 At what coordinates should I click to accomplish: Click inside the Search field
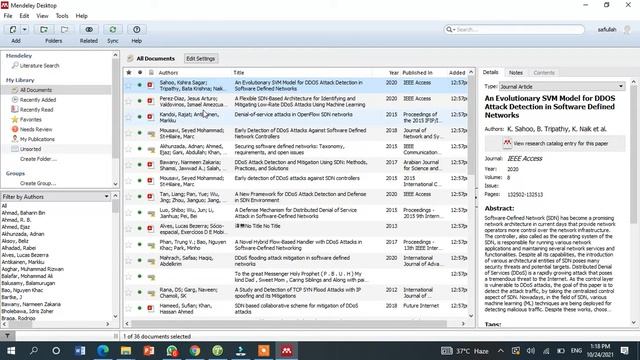pyautogui.click(x=514, y=29)
